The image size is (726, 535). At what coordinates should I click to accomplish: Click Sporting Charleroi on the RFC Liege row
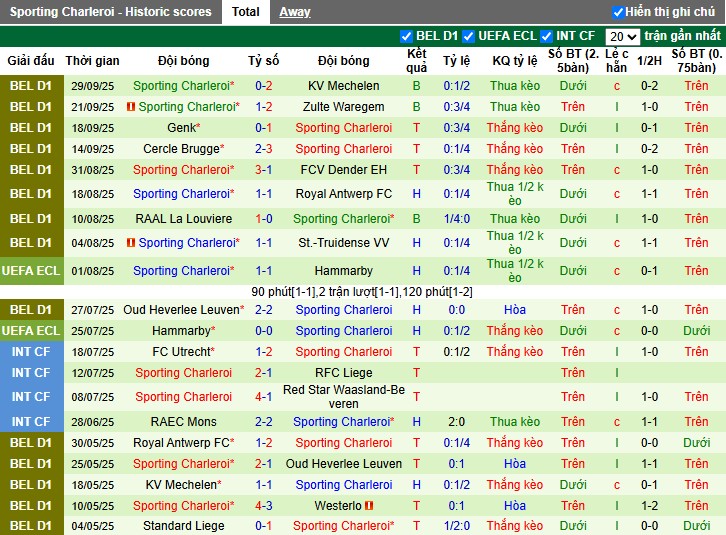(x=183, y=372)
